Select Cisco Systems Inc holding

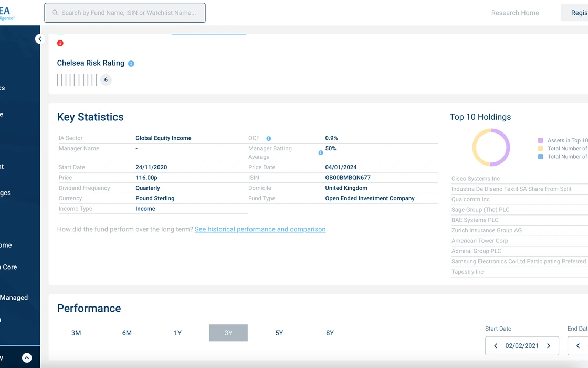click(x=476, y=179)
